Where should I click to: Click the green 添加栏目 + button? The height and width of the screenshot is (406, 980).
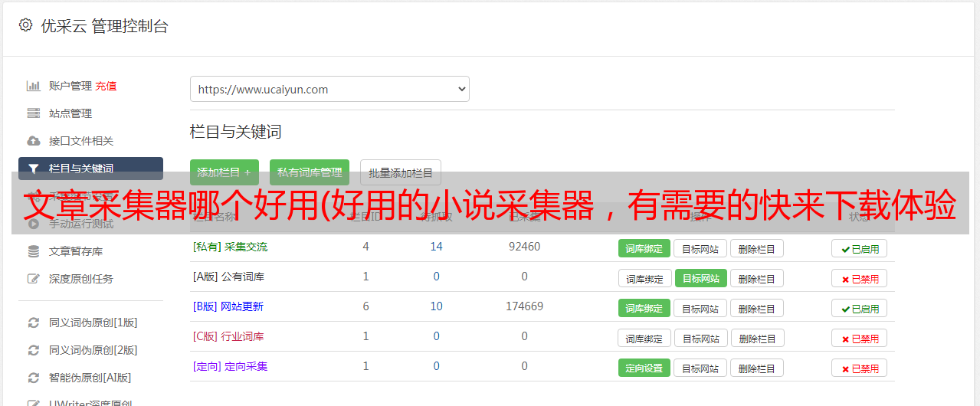[225, 172]
